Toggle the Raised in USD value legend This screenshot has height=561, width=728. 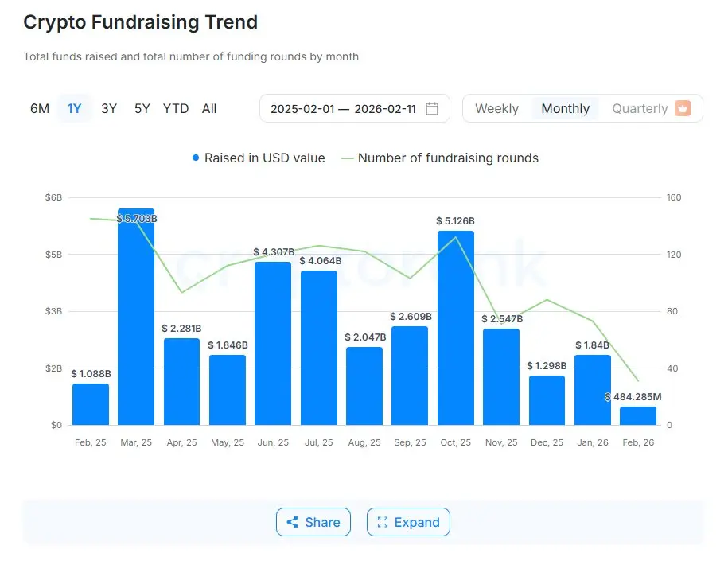click(x=259, y=158)
